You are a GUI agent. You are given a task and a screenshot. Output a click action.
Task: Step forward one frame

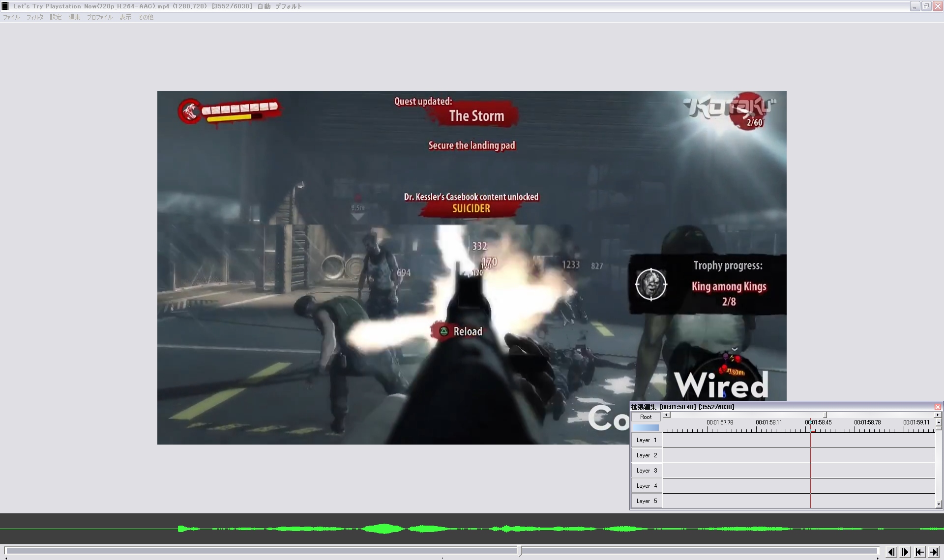tap(905, 552)
